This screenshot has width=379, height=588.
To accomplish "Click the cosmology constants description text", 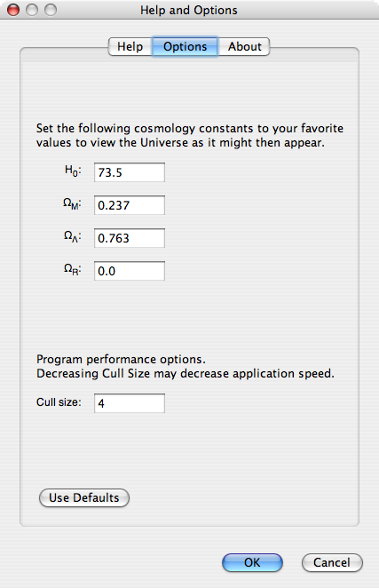I will [x=190, y=135].
